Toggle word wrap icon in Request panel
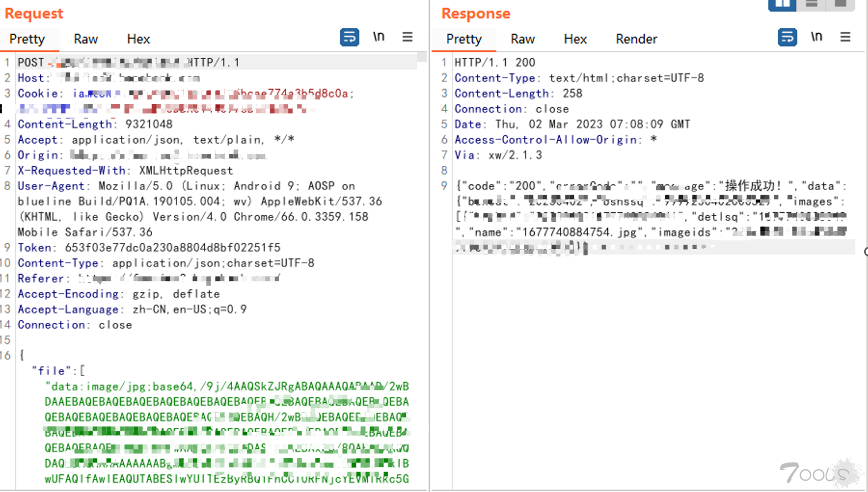868x492 pixels. tap(350, 37)
